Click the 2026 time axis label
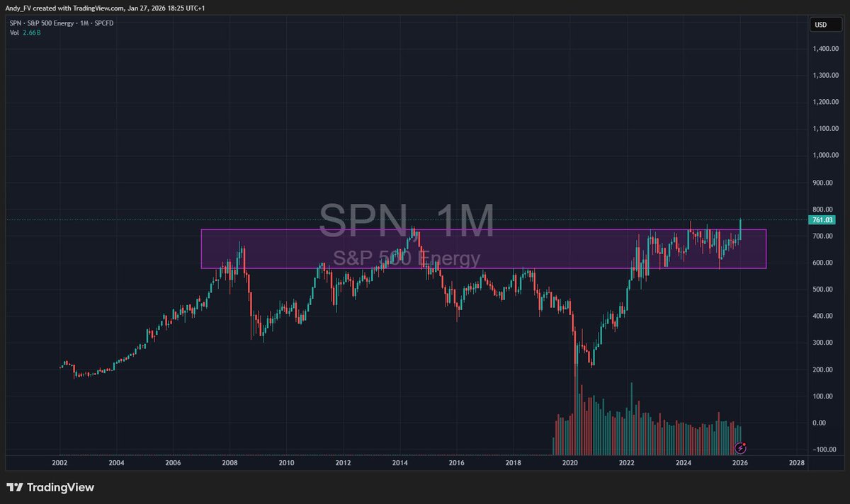The image size is (850, 504). [740, 463]
